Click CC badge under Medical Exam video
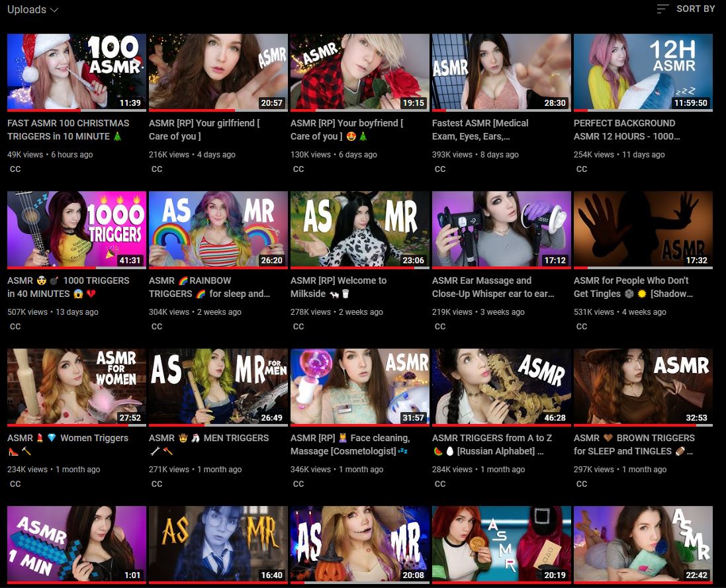This screenshot has width=726, height=588. point(440,169)
